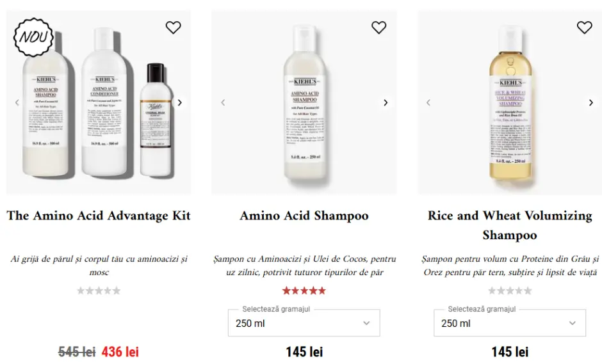View Amino Acid Shampoo five-star rating reviews

click(x=304, y=291)
